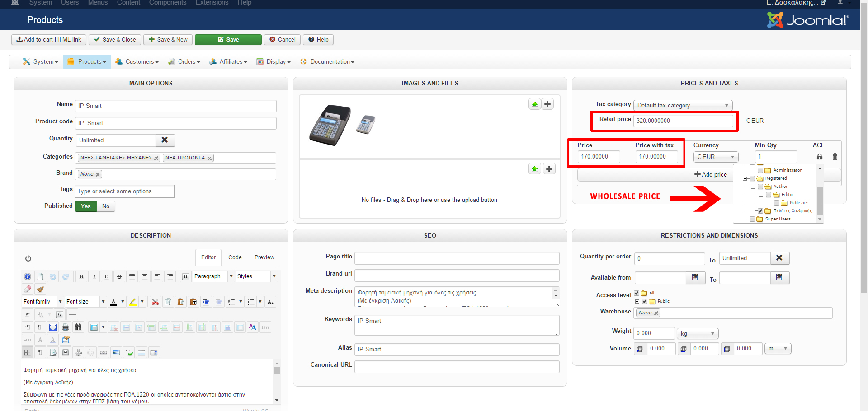The width and height of the screenshot is (868, 411).
Task: Check the Editor group checkbox in ACL tree
Action: [769, 195]
